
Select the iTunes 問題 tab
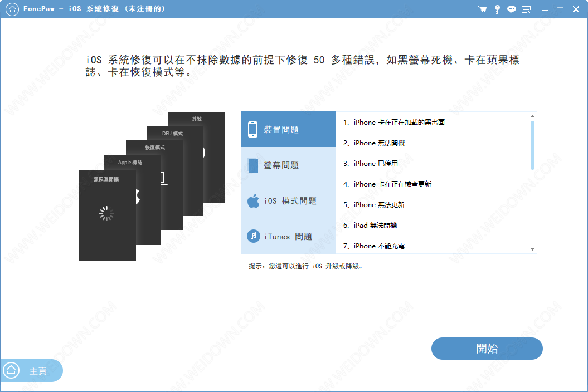289,236
